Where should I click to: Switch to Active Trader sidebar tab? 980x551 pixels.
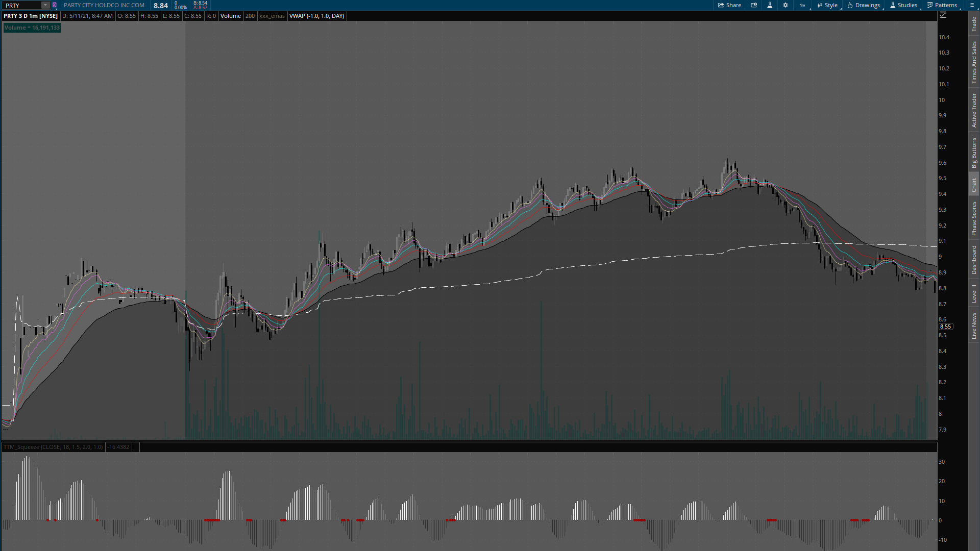(974, 111)
